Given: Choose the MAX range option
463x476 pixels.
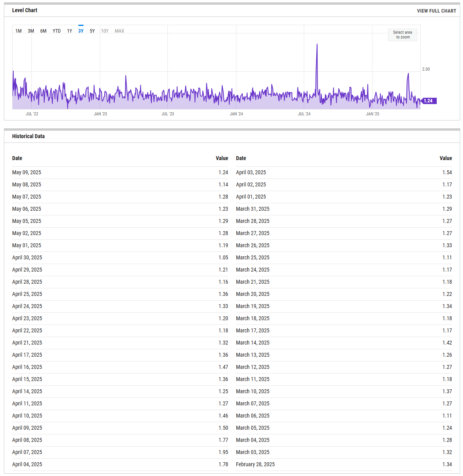Looking at the screenshot, I should click(x=120, y=31).
